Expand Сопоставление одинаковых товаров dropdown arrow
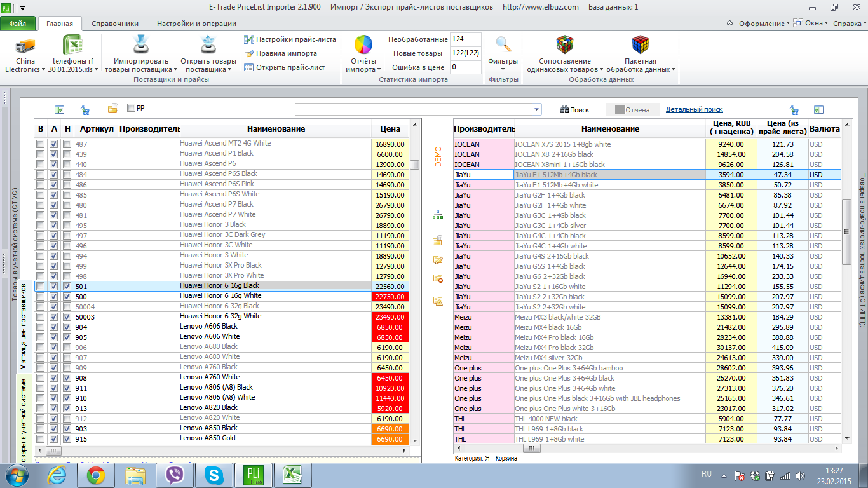The image size is (868, 488). tap(601, 70)
